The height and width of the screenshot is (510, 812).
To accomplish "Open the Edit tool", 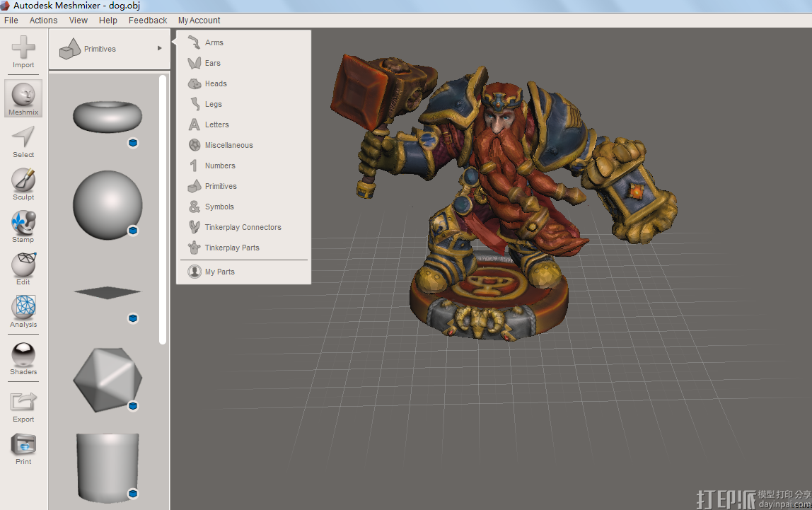I will (23, 269).
